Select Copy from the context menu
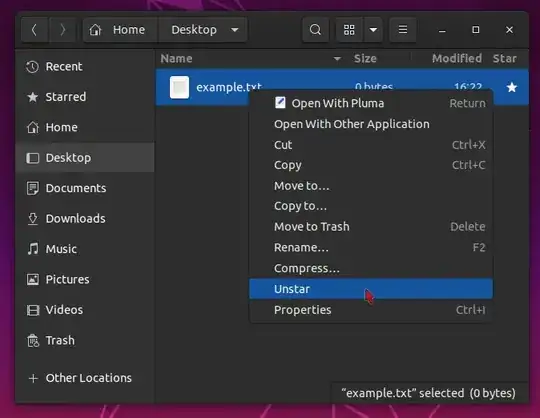This screenshot has height=418, width=540. pyautogui.click(x=371, y=165)
